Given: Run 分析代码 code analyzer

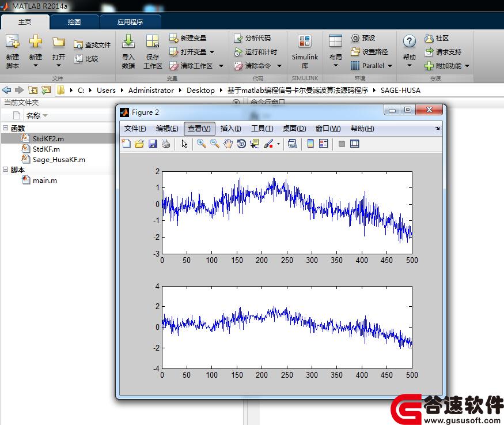Looking at the screenshot, I should pyautogui.click(x=252, y=38).
